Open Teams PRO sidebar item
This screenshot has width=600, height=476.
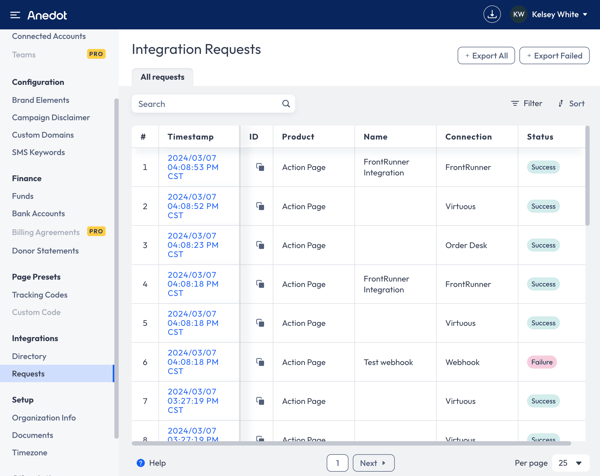coord(59,54)
